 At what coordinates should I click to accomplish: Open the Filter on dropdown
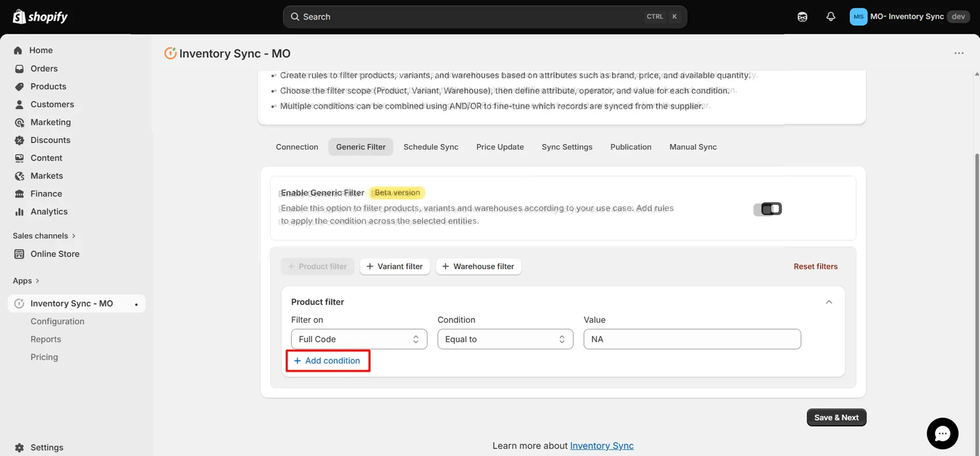click(359, 339)
